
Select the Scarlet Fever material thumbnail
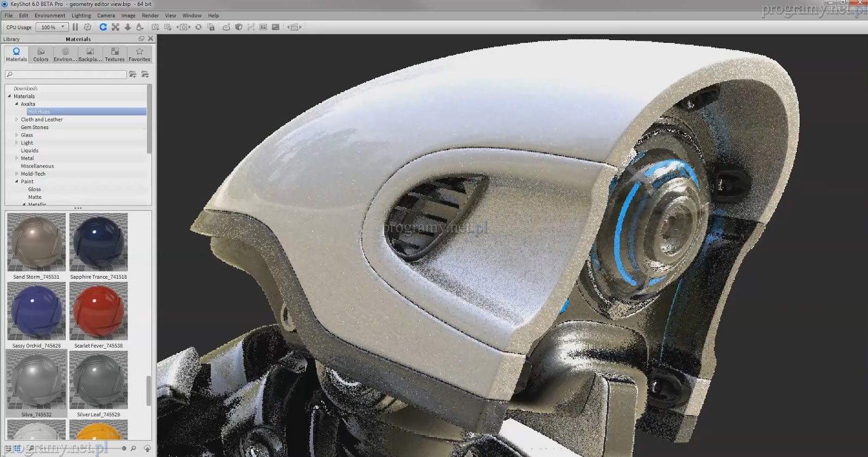point(99,312)
